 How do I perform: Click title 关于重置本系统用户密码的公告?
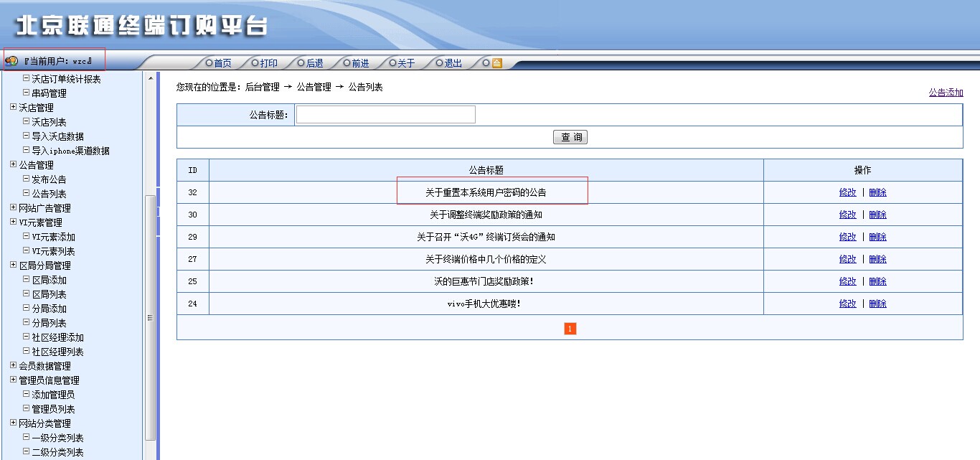[486, 192]
